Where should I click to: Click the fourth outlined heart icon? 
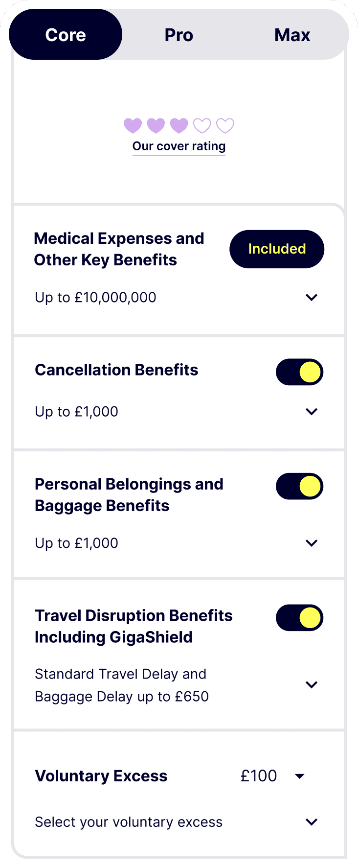(202, 125)
